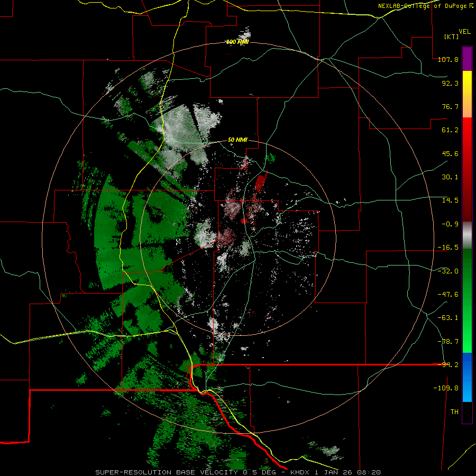Click the -63.1 legend value

pyautogui.click(x=448, y=318)
